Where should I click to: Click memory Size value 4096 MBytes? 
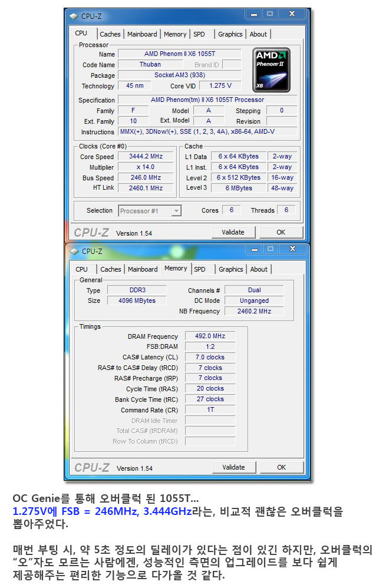[137, 300]
